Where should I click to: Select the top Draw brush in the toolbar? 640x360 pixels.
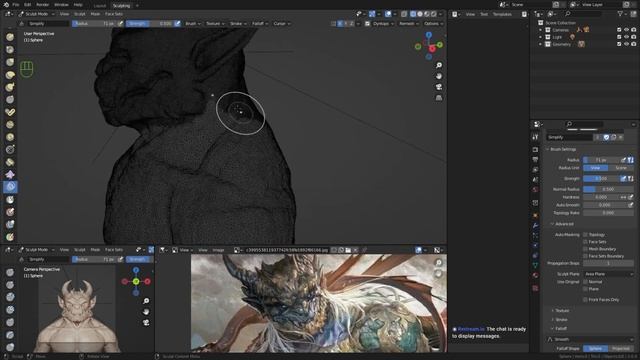click(x=10, y=37)
